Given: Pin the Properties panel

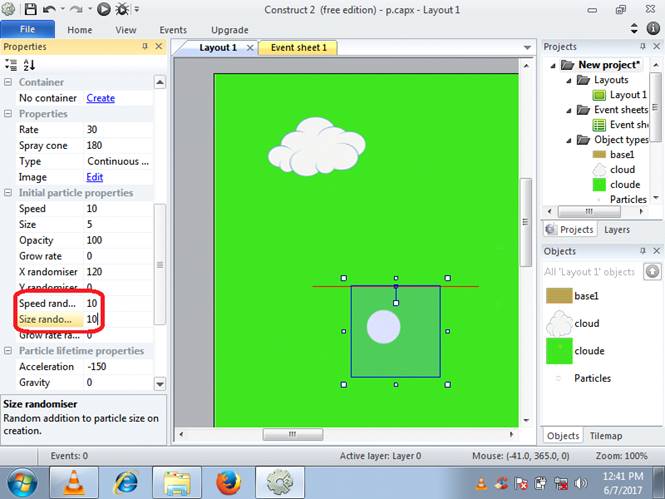Looking at the screenshot, I should [x=145, y=46].
